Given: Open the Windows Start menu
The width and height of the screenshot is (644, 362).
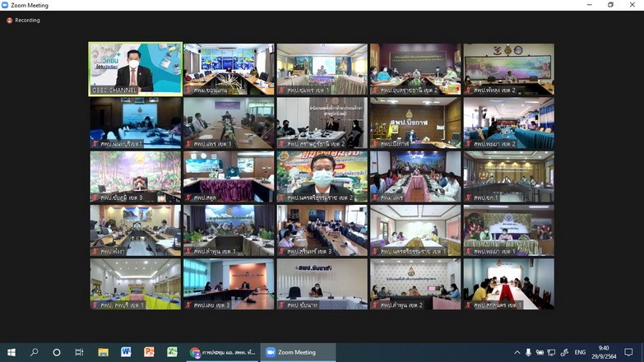Looking at the screenshot, I should tap(11, 352).
